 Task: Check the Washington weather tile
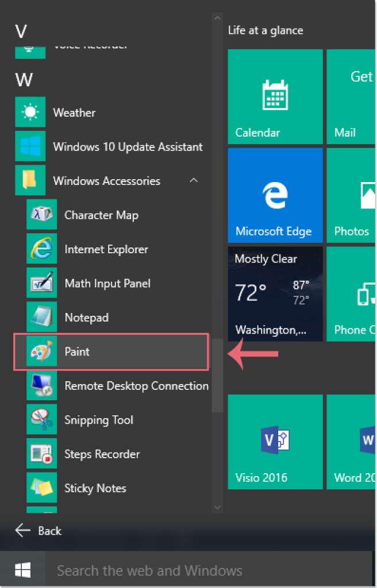point(275,294)
